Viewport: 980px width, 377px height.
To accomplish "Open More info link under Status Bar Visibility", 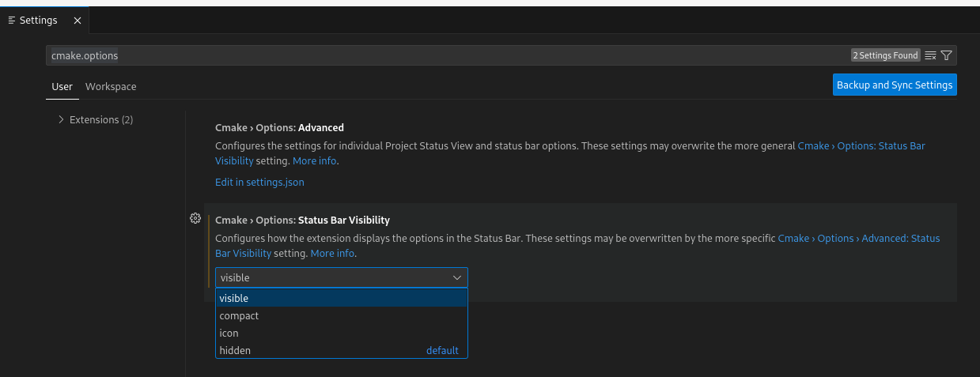I will [332, 254].
